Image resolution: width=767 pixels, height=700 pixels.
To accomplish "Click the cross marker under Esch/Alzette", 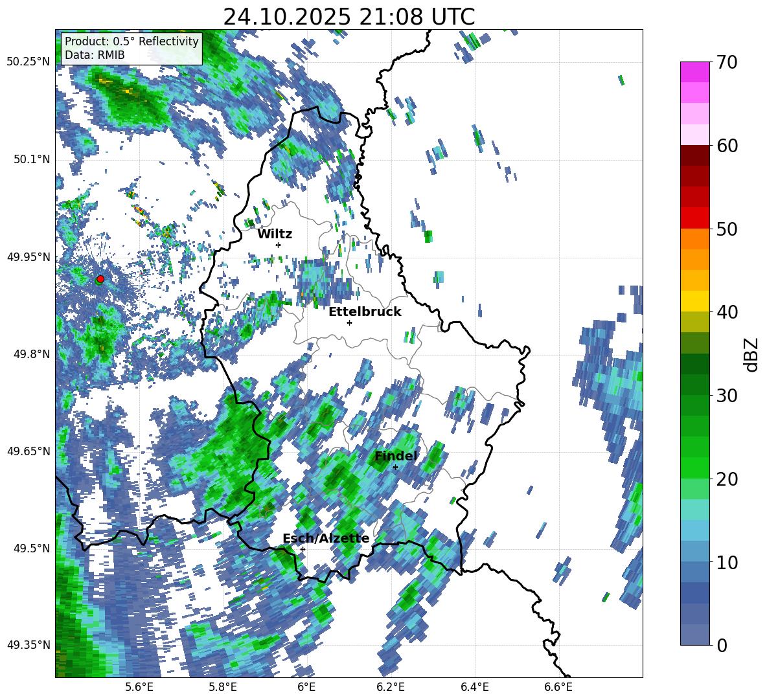I will tap(303, 549).
